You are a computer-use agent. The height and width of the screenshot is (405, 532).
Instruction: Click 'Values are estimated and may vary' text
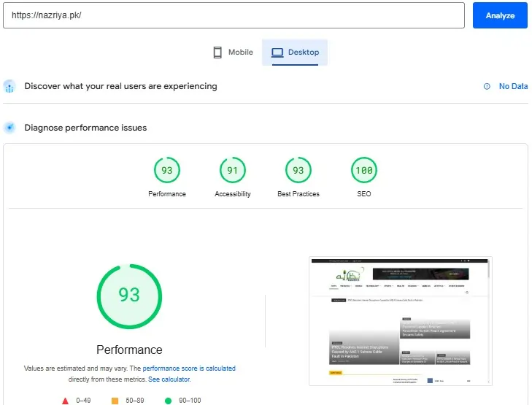pyautogui.click(x=76, y=369)
